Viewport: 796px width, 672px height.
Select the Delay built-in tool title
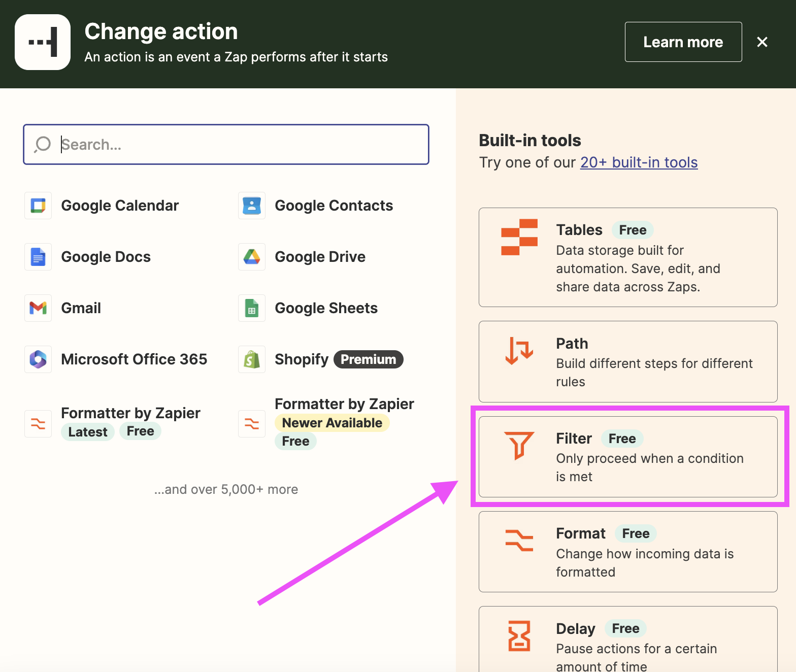576,629
